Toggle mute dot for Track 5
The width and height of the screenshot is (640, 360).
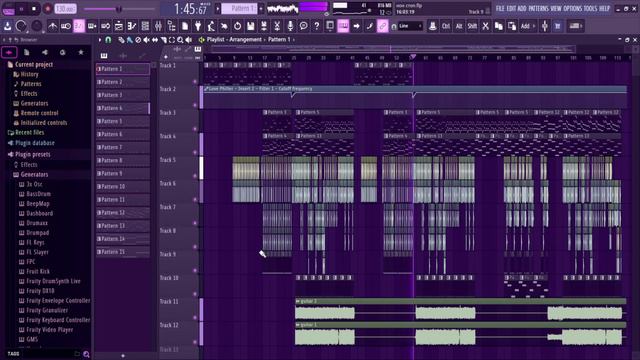click(x=195, y=176)
